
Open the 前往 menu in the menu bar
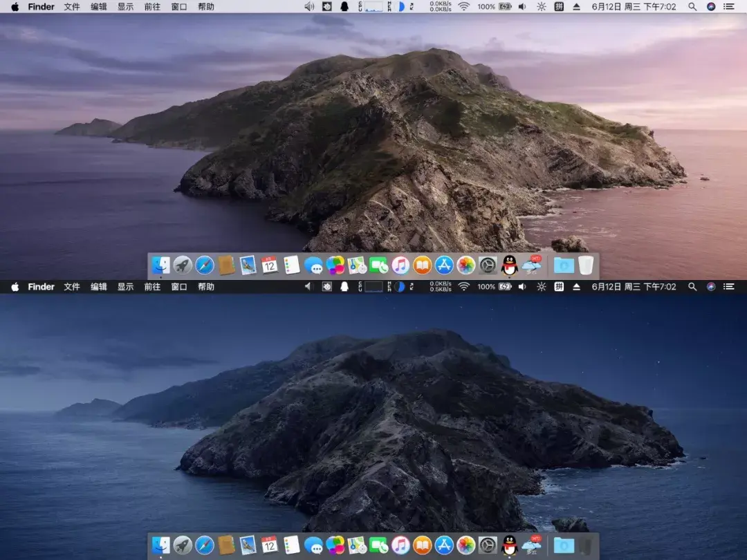[x=151, y=7]
